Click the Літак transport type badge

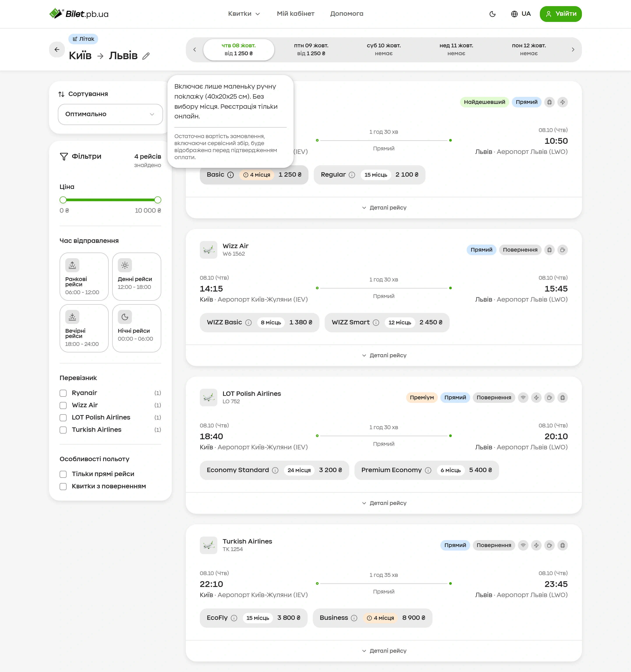point(83,39)
